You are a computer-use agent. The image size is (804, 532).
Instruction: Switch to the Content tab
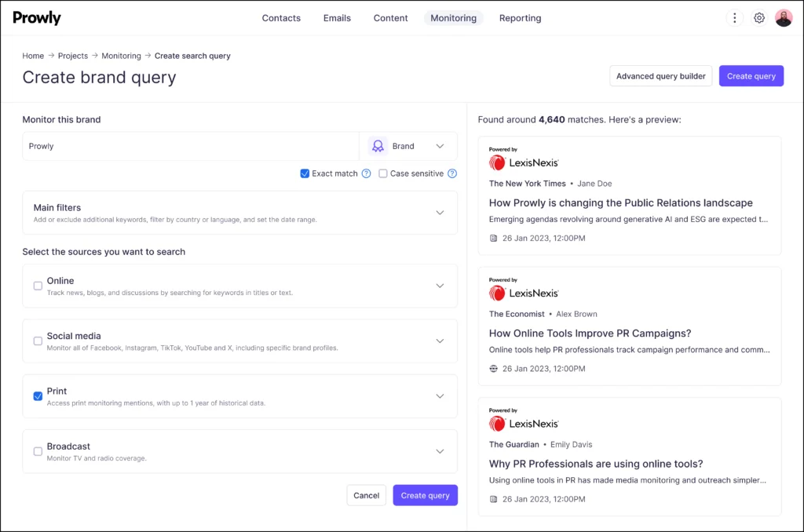(391, 18)
